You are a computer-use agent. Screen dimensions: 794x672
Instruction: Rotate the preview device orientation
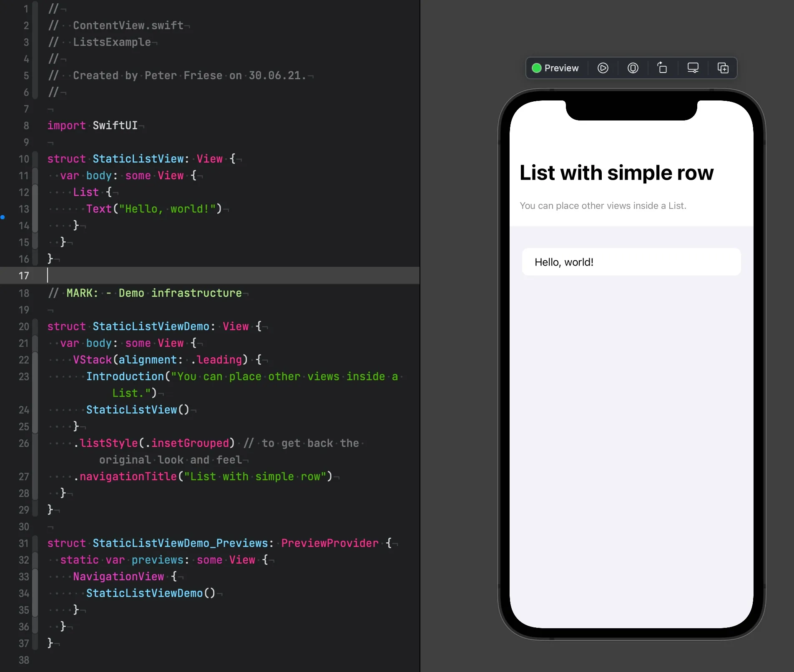pos(662,68)
